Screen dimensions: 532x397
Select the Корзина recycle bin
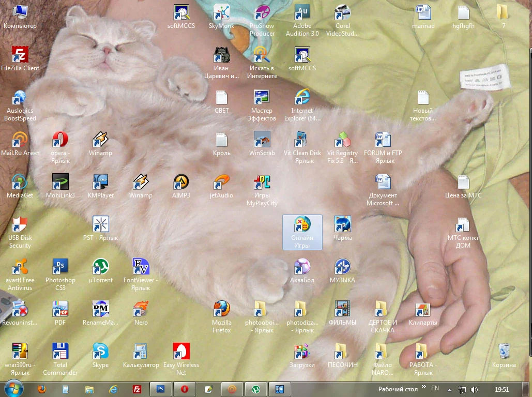(x=504, y=356)
